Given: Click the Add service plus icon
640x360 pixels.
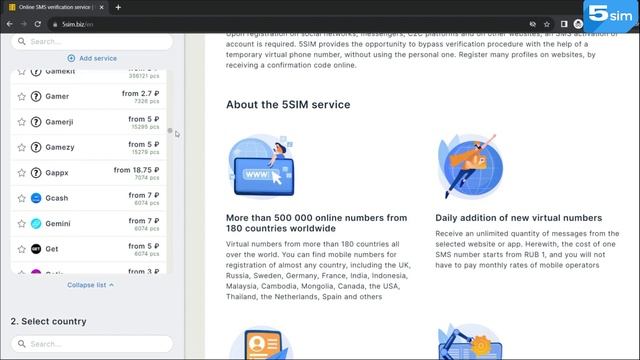Looking at the screenshot, I should 71,58.
